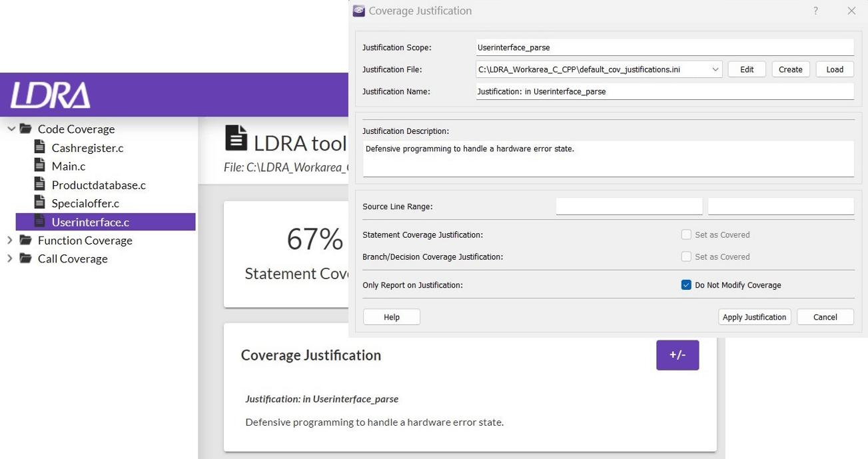Click the purple +/- Coverage Justification button

pyautogui.click(x=677, y=355)
